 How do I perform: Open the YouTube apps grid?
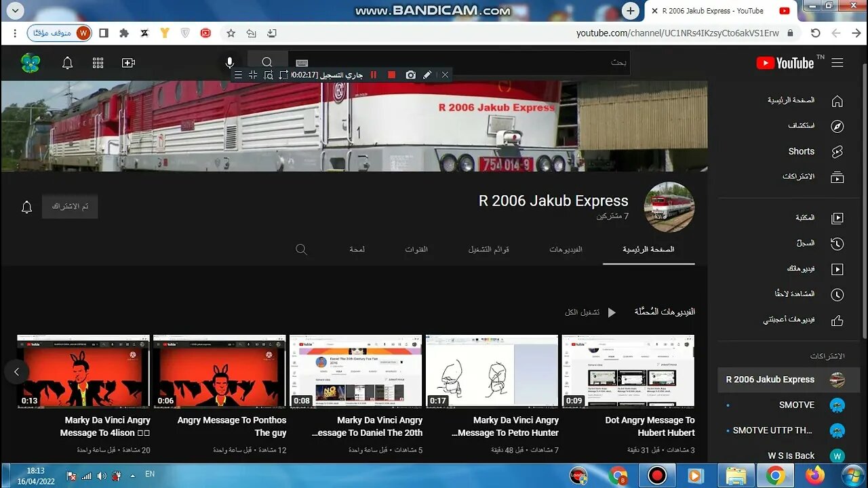[x=98, y=63]
